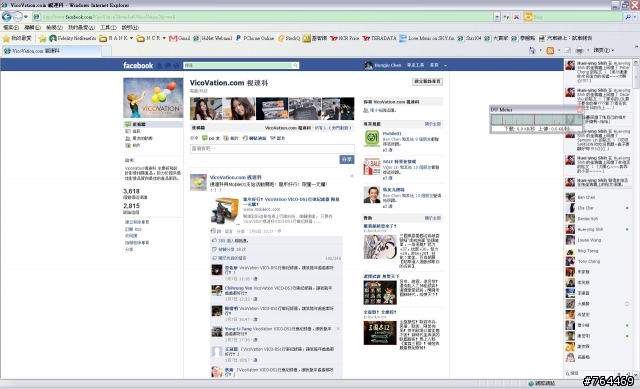Select the VicoVation.com browser tab
The height and width of the screenshot is (389, 640).
click(x=51, y=51)
